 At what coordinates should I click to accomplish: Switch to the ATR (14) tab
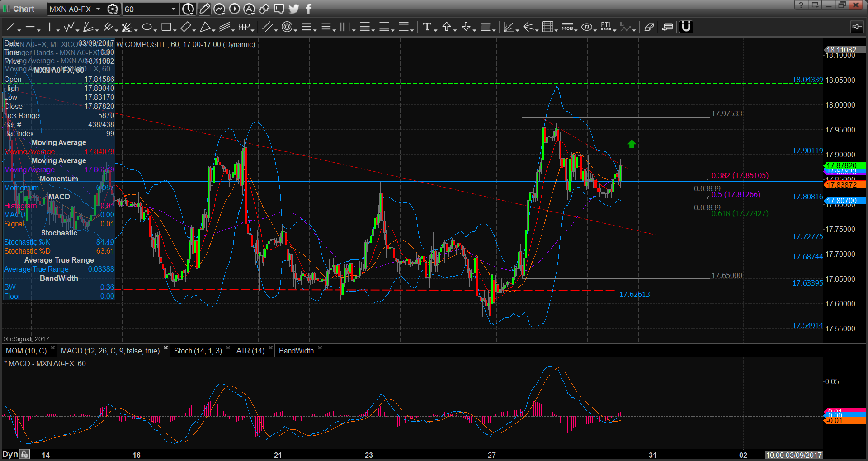coord(250,351)
